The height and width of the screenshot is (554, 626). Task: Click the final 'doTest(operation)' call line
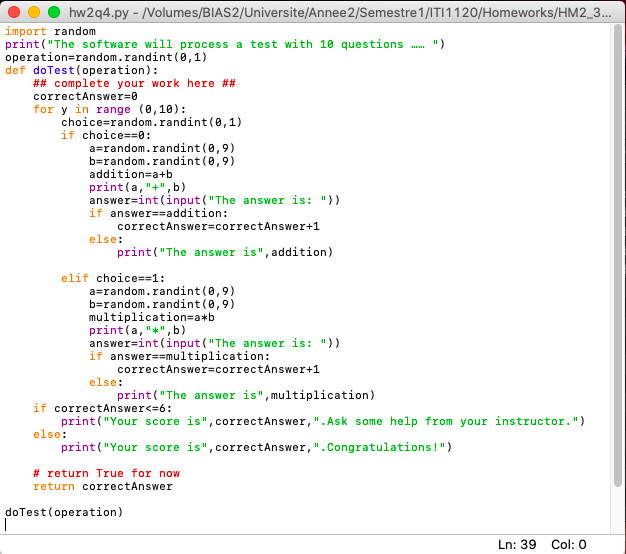click(64, 512)
